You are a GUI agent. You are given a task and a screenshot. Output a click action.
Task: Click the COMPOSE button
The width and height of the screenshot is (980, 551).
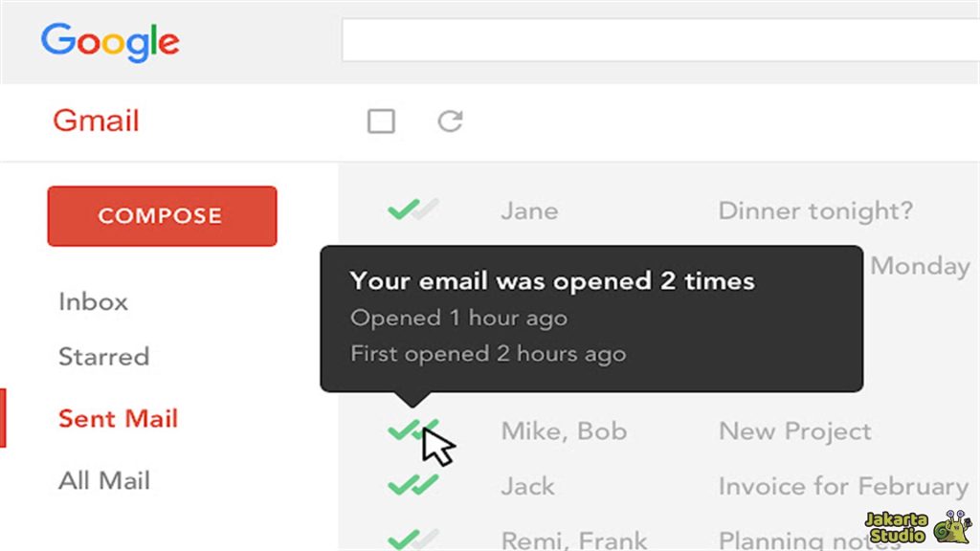(x=161, y=215)
